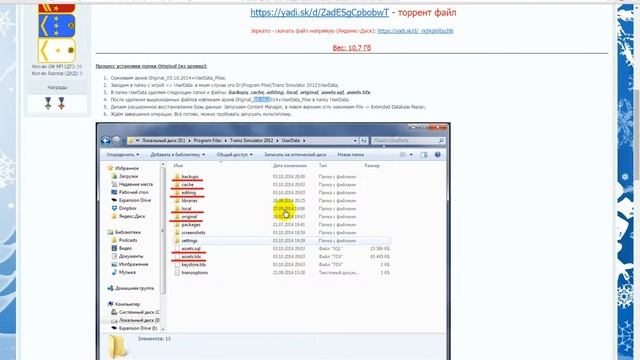Open the yadi.sk torrent file link
The image size is (640, 360).
pos(319,12)
